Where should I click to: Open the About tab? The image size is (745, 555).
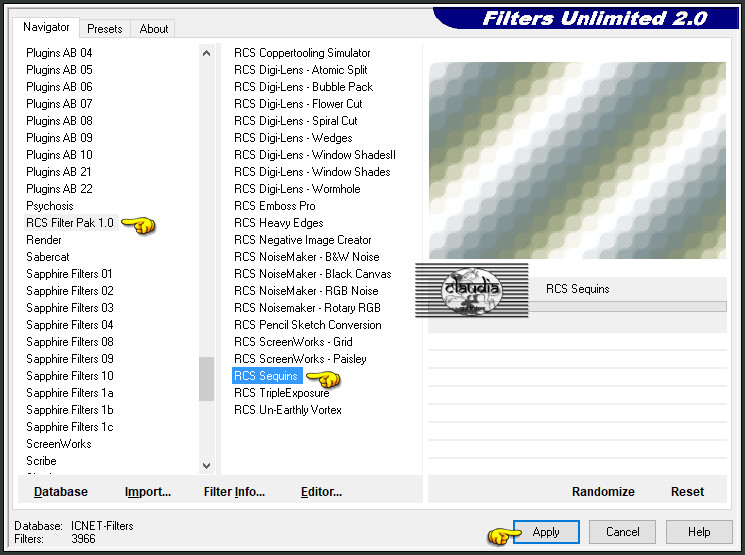coord(153,29)
